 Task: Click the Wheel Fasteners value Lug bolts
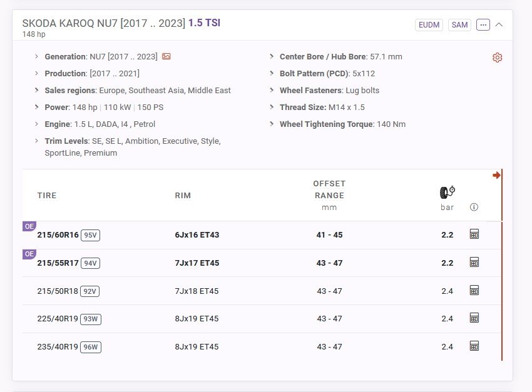point(362,91)
